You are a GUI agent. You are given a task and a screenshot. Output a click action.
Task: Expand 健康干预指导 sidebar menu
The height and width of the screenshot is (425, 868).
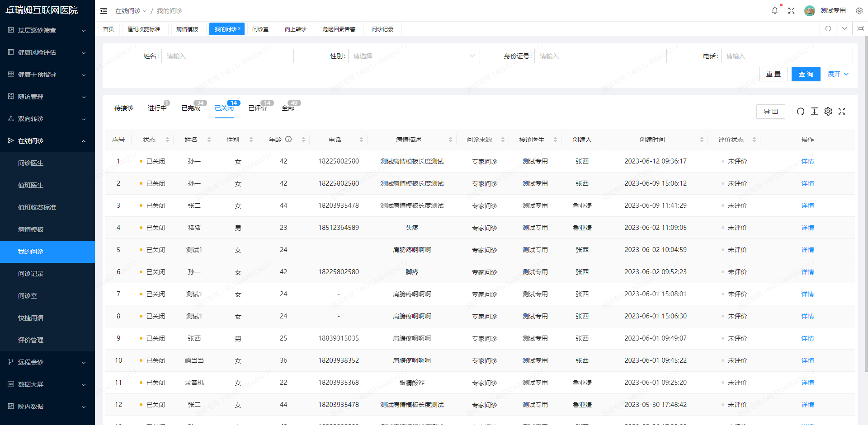(47, 75)
